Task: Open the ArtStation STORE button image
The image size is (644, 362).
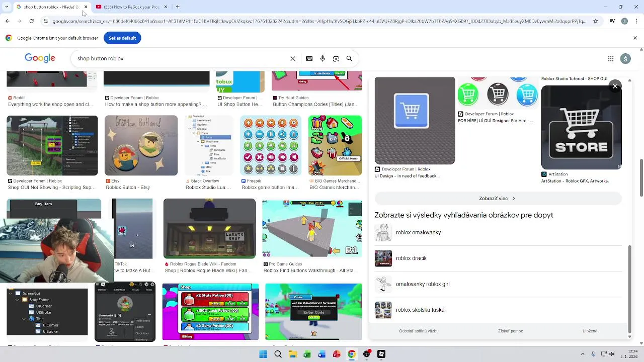Action: coord(581,127)
